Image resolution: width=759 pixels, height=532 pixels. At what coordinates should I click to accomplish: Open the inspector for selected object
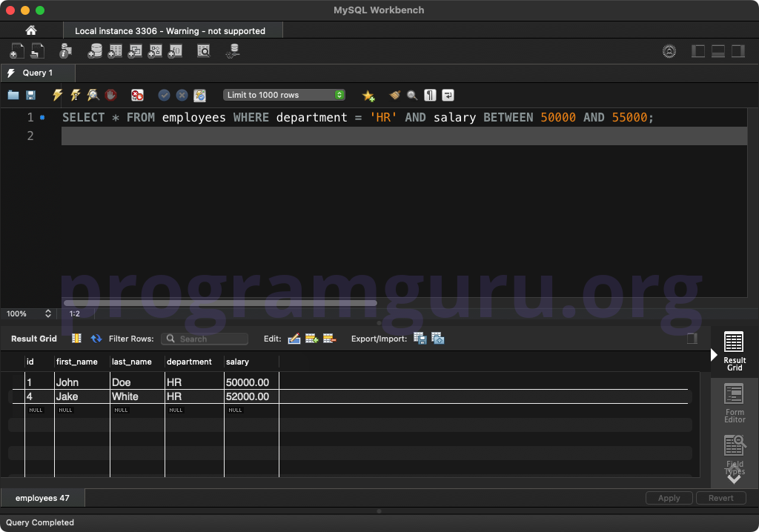coord(65,51)
